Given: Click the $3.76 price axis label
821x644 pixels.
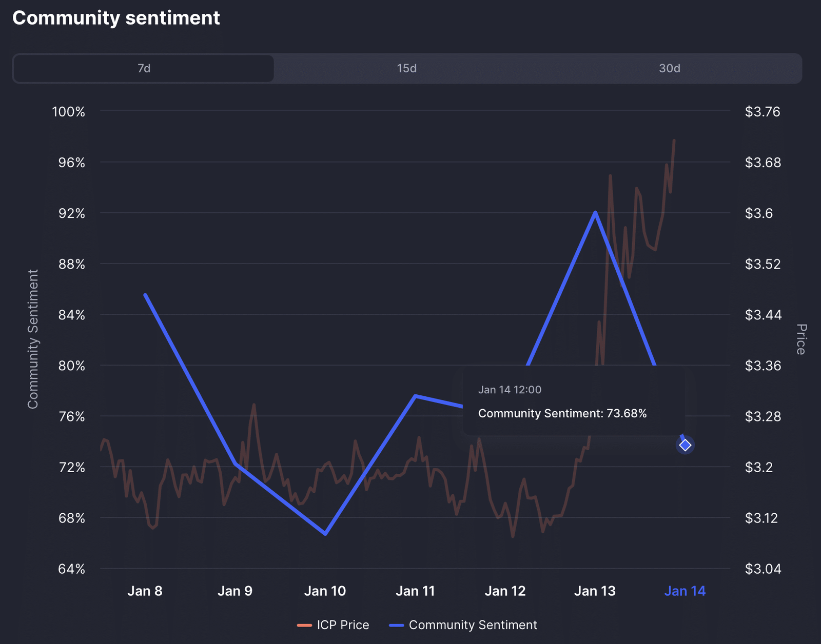Looking at the screenshot, I should click(x=762, y=112).
